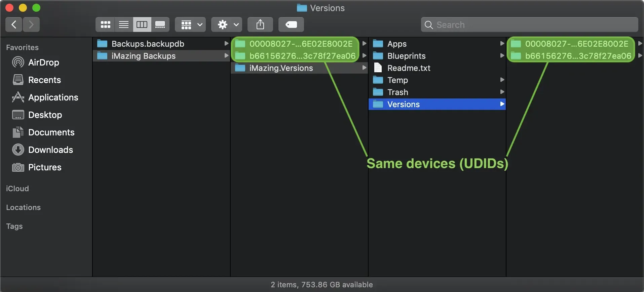Select the Trash folder
The height and width of the screenshot is (292, 644).
pos(437,92)
